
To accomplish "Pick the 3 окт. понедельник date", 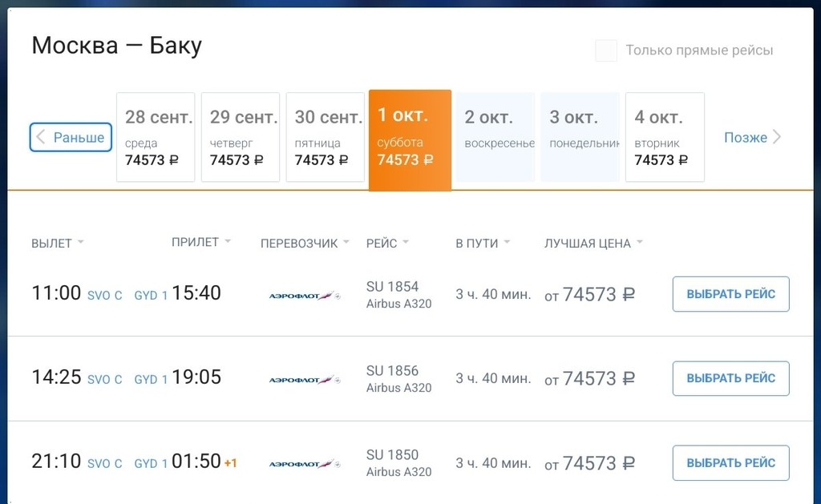I will [580, 137].
